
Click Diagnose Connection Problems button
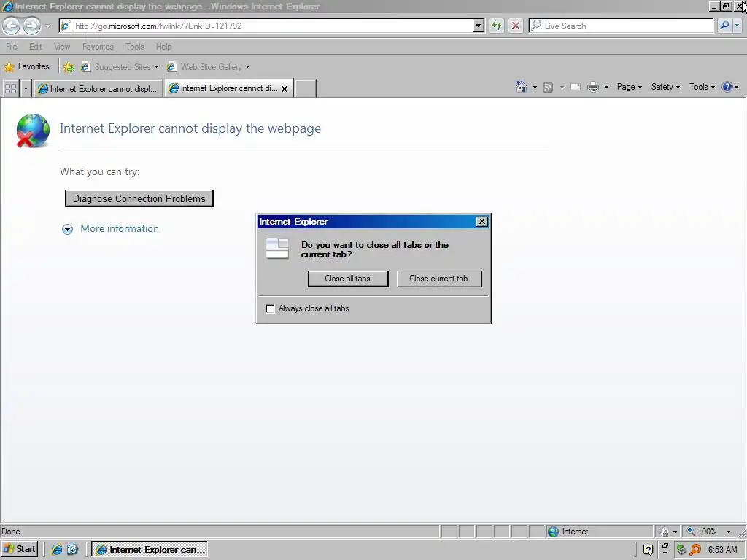pos(139,198)
